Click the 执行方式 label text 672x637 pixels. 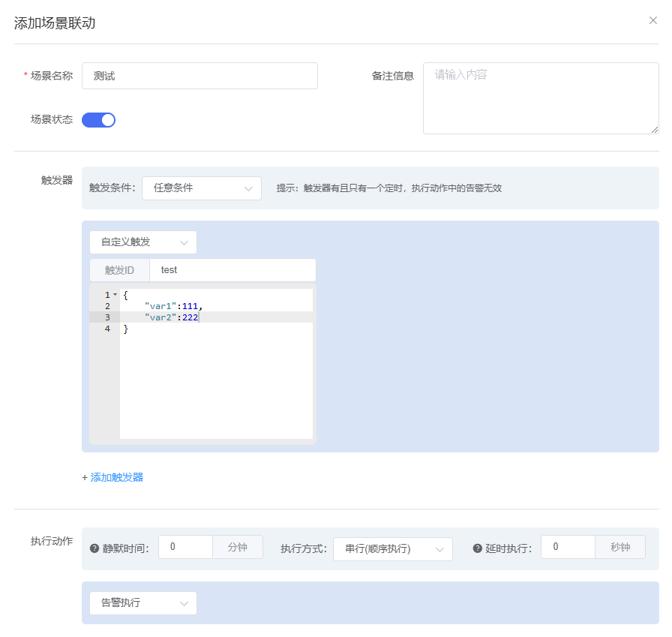tap(304, 548)
